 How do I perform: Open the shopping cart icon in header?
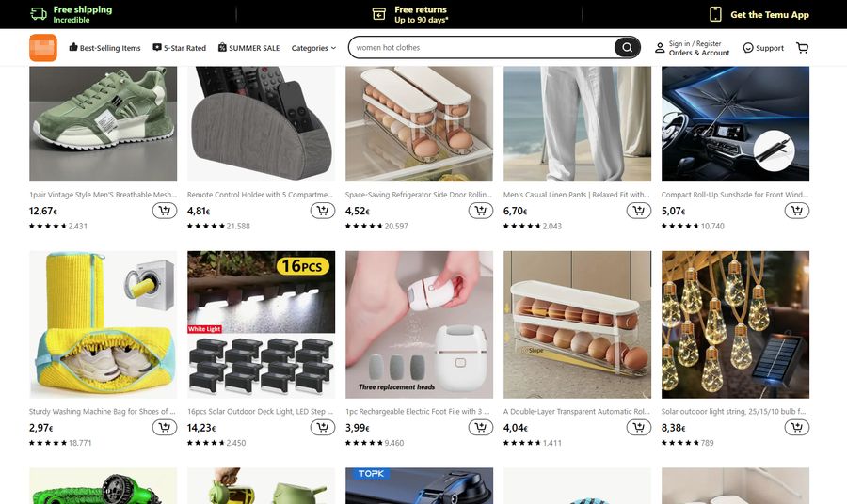[802, 48]
